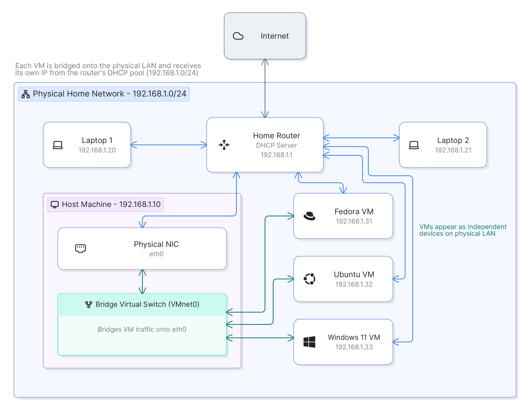Click the IP address 192.168.1.33

[x=354, y=347]
